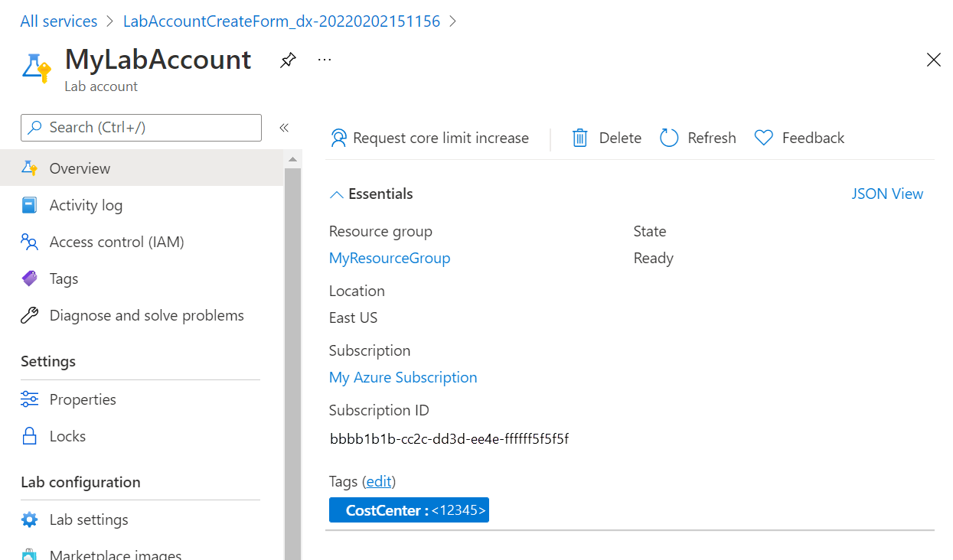Switch to the Overview blade
953x560 pixels.
click(x=79, y=168)
